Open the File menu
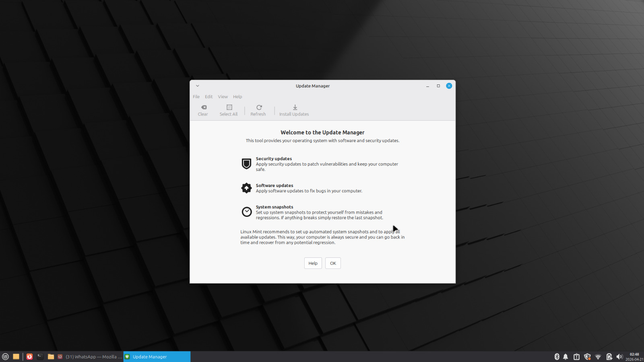The height and width of the screenshot is (362, 644). 196,97
